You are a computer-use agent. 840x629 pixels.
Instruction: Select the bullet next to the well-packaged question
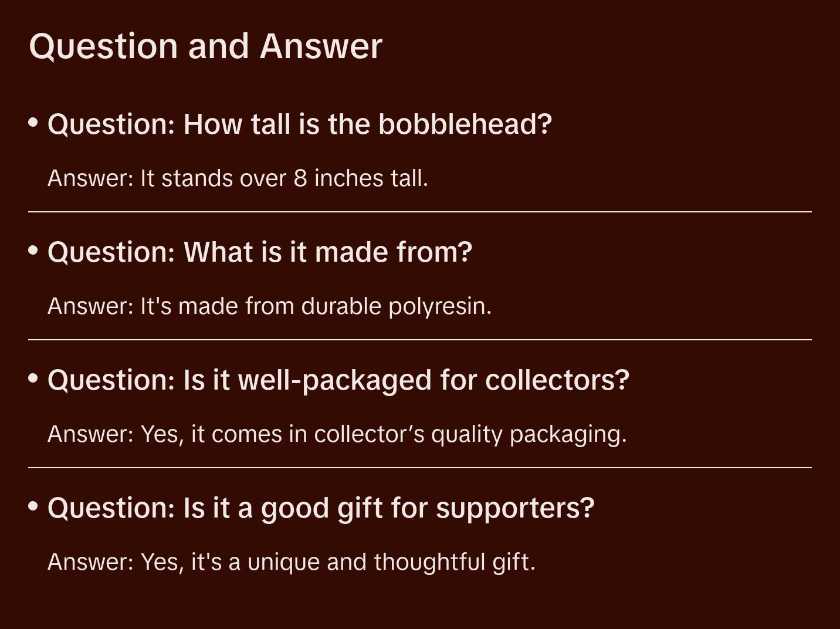pos(33,378)
